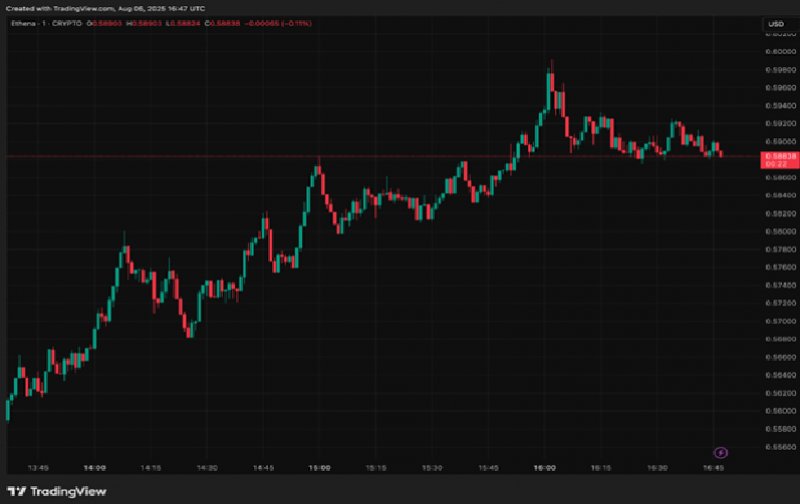Viewport: 800px width, 504px height.
Task: Click the 16:45 time axis label
Action: point(713,468)
